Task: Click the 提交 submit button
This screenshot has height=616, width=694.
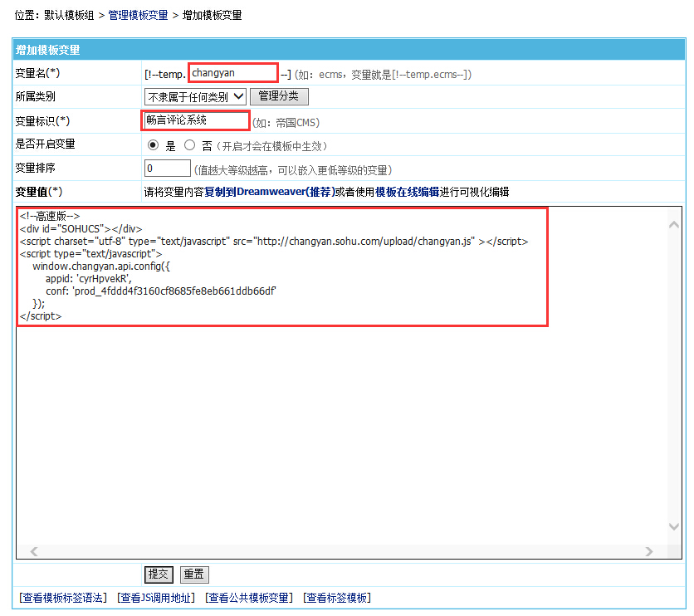Action: click(x=159, y=574)
